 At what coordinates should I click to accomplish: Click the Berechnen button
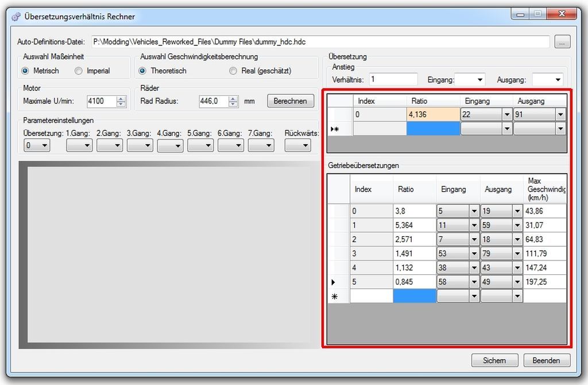[290, 101]
